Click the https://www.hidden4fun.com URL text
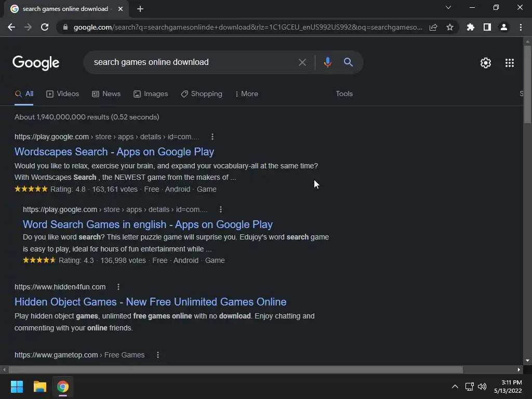 60,287
